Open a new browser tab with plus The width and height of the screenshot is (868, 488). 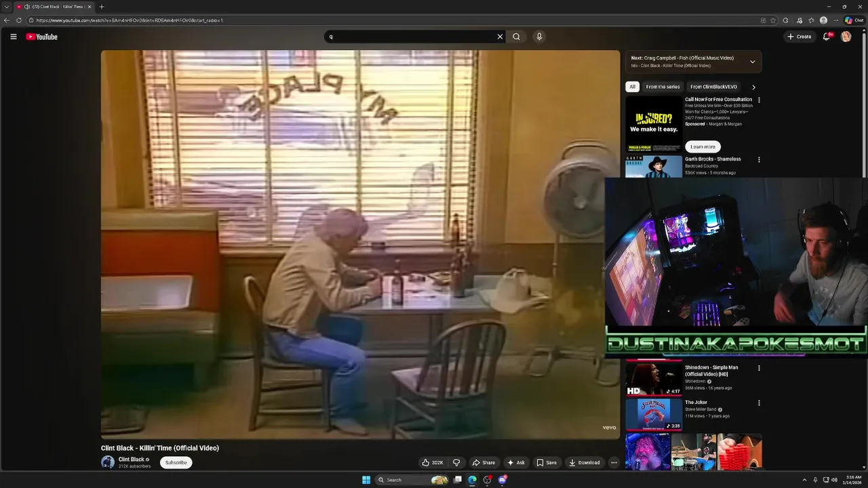102,7
